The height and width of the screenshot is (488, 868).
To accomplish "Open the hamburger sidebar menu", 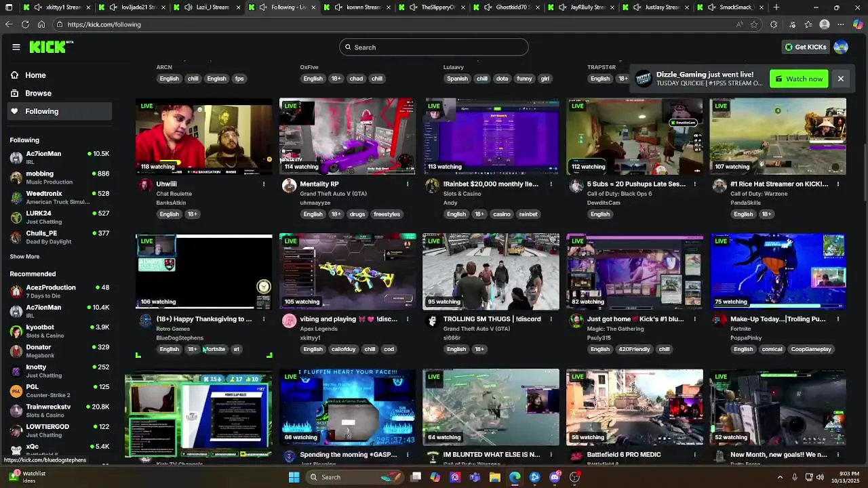I will [x=16, y=47].
